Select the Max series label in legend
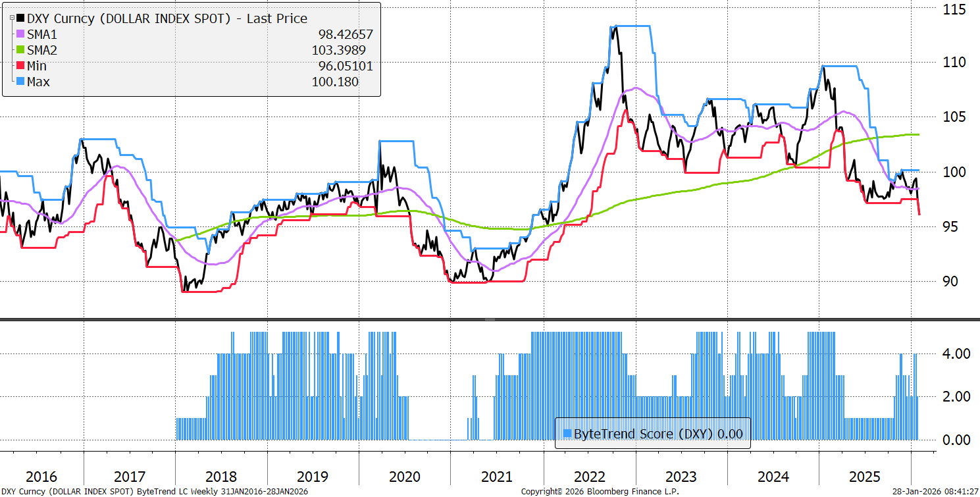This screenshot has height=497, width=980. point(38,82)
